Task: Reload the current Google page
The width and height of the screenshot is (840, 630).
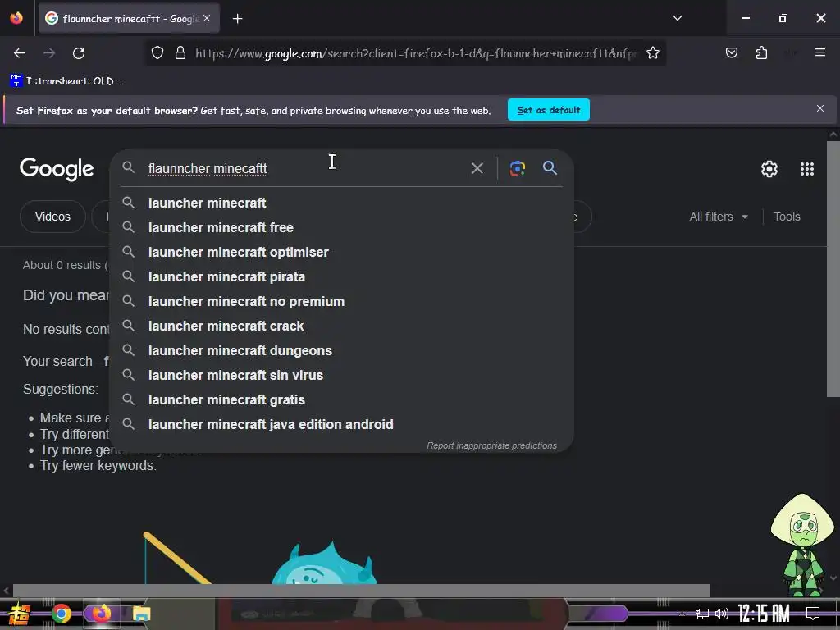Action: pos(79,53)
